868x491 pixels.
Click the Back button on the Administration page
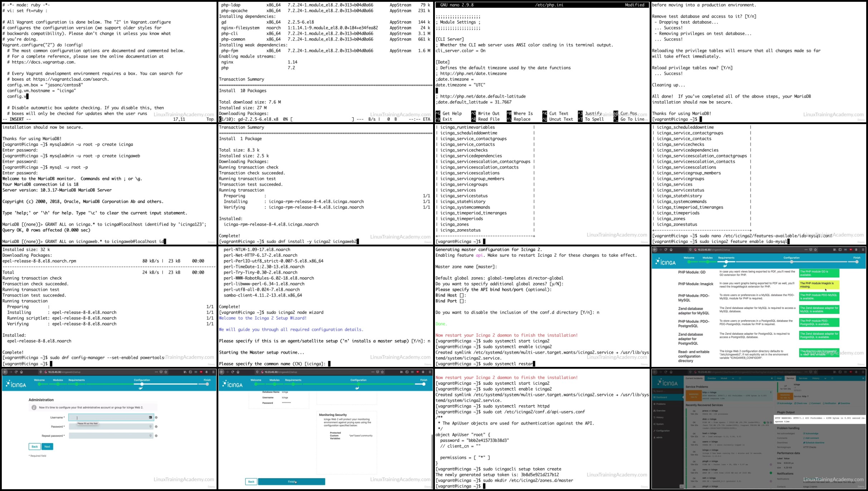click(34, 446)
